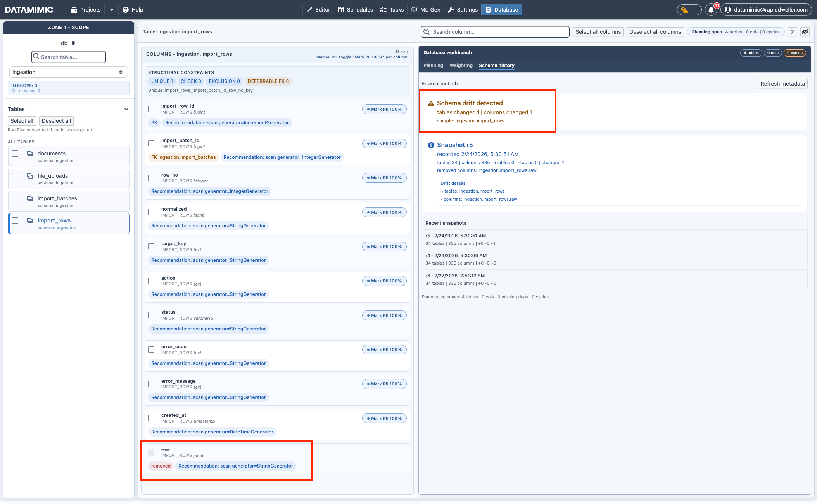Collapse the Tables section chevron
This screenshot has height=504, width=817.
(x=126, y=109)
